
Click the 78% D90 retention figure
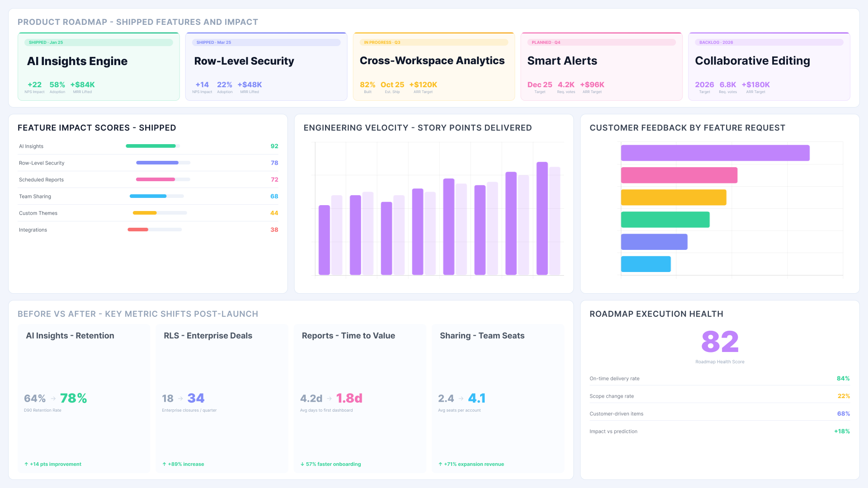click(x=73, y=398)
